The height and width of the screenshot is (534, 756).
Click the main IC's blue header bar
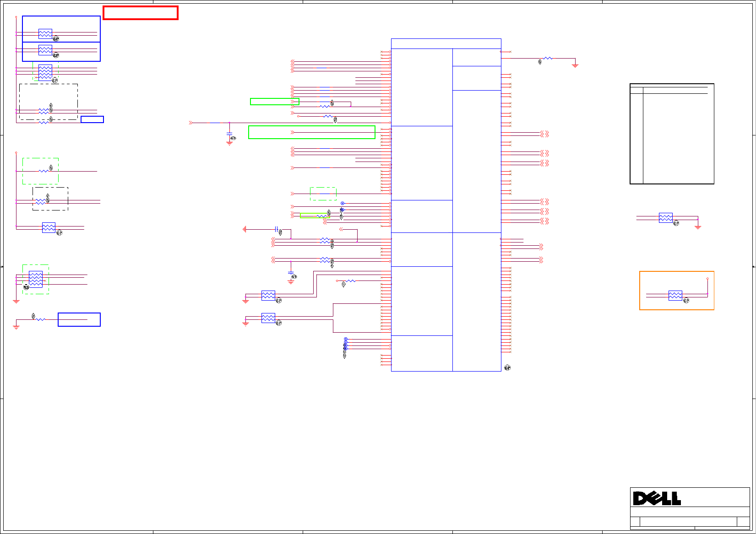446,43
